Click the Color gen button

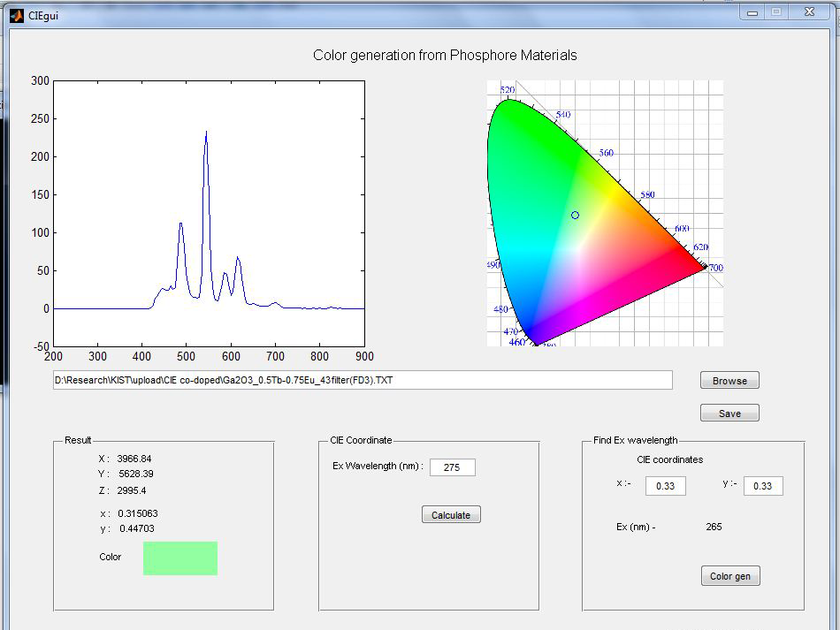[x=730, y=576]
